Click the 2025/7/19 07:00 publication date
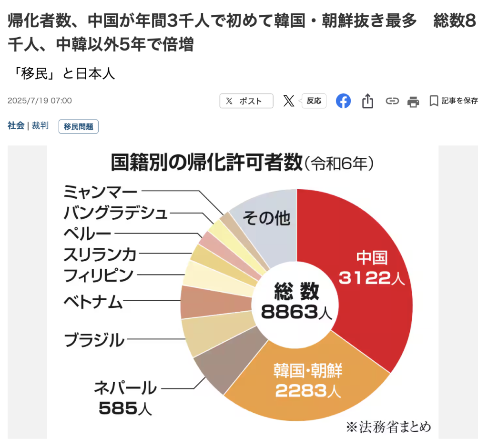The height and width of the screenshot is (448, 488). click(40, 101)
